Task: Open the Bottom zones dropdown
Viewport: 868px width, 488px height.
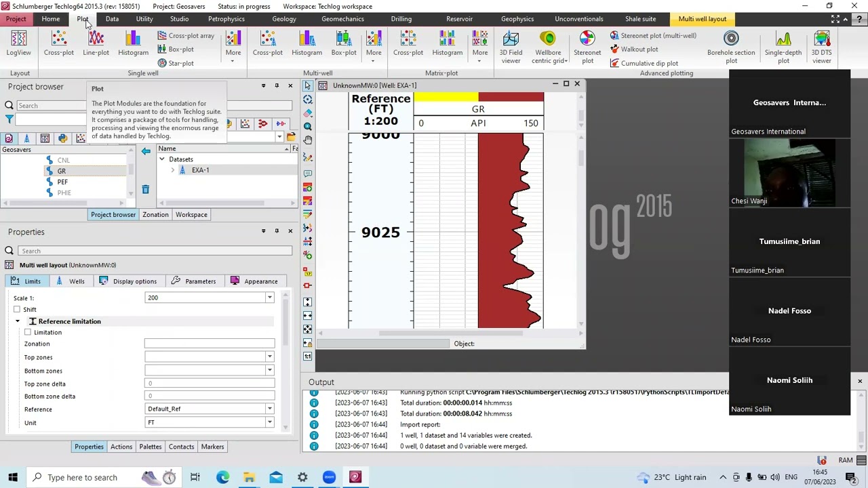Action: pyautogui.click(x=270, y=371)
